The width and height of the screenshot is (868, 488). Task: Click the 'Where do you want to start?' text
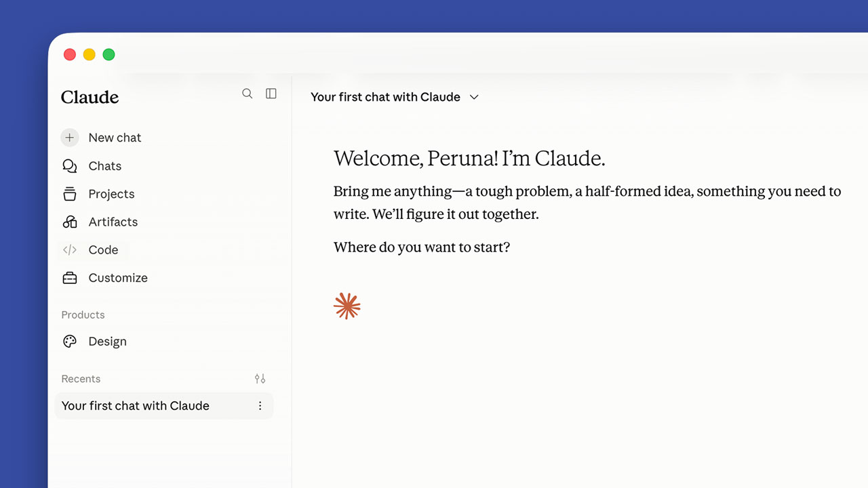tap(422, 247)
